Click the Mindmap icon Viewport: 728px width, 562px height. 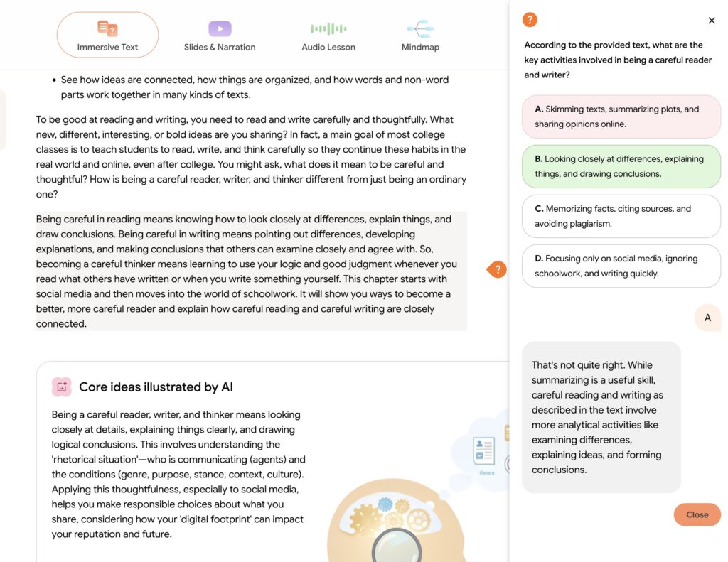click(x=420, y=28)
